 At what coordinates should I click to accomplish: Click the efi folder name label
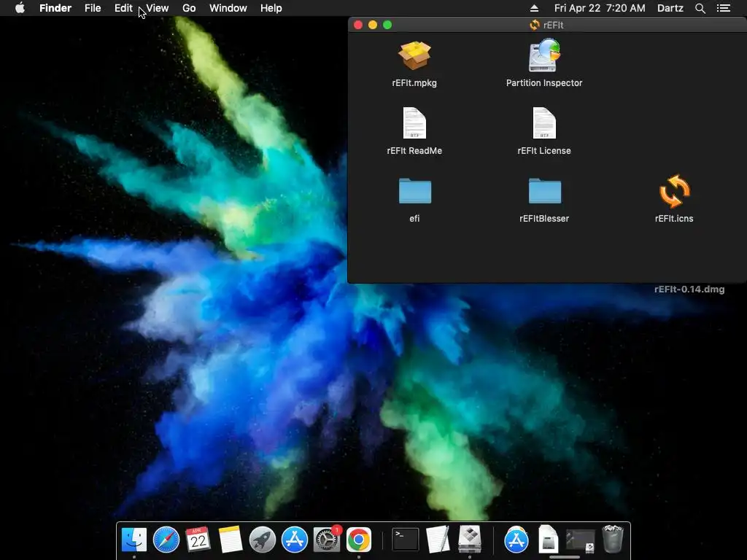point(414,219)
